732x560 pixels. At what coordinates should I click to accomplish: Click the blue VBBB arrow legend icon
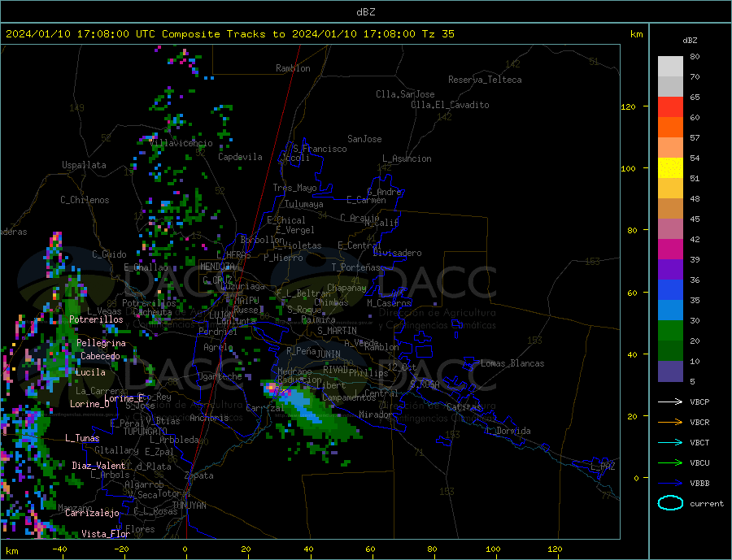coord(670,483)
